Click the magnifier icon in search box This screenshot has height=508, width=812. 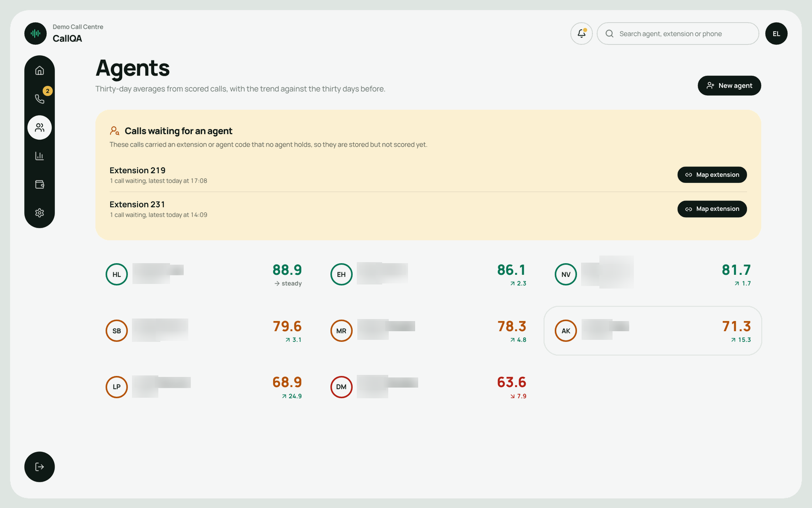(610, 34)
